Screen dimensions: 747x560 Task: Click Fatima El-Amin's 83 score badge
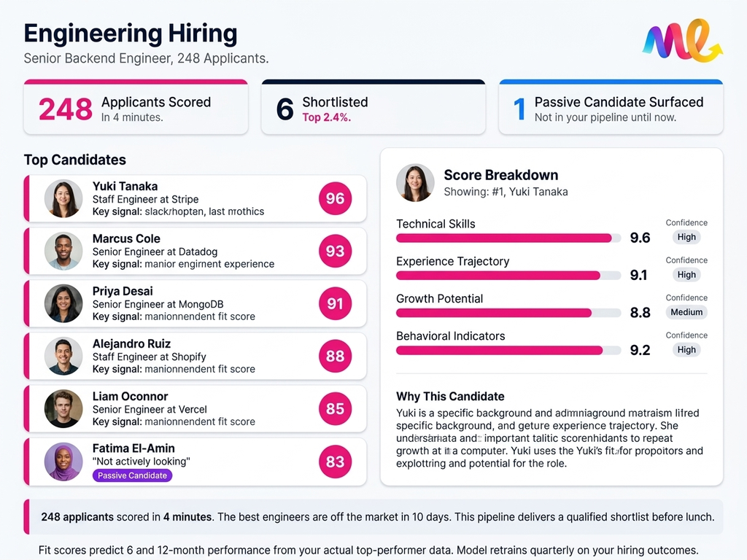(x=335, y=462)
